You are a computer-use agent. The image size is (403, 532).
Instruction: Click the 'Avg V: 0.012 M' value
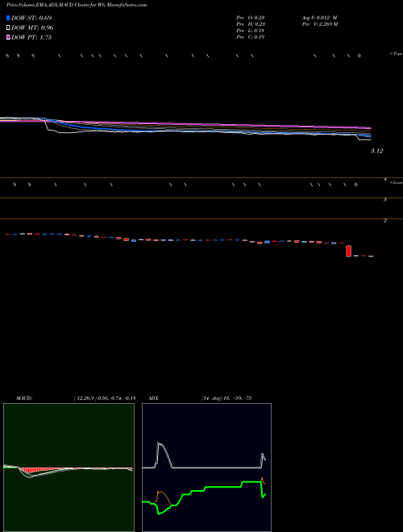(x=319, y=18)
